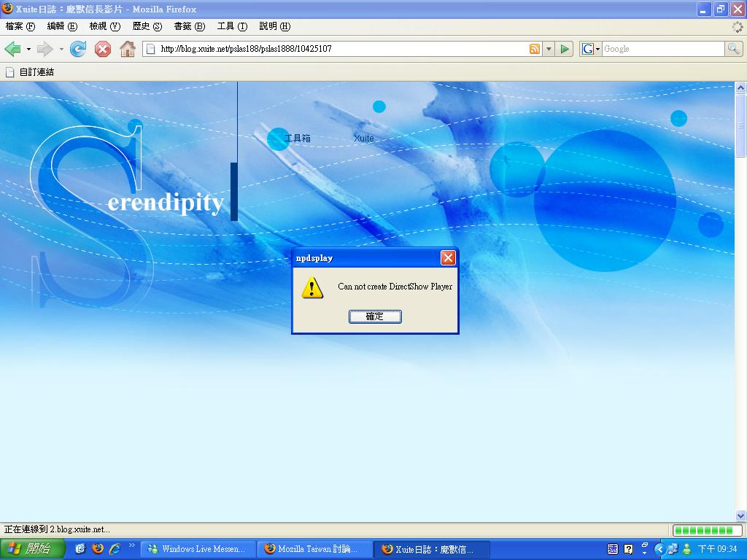
Task: Click the green Go arrow button
Action: pyautogui.click(x=565, y=49)
